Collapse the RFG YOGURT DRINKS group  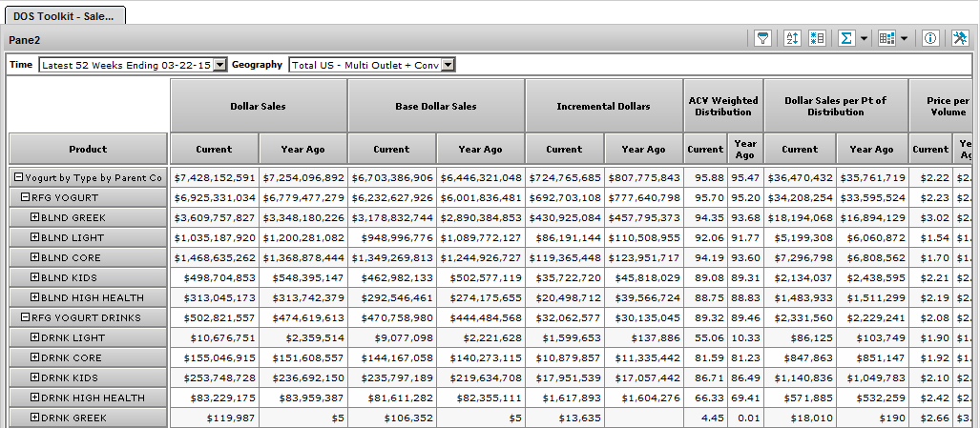pyautogui.click(x=26, y=317)
